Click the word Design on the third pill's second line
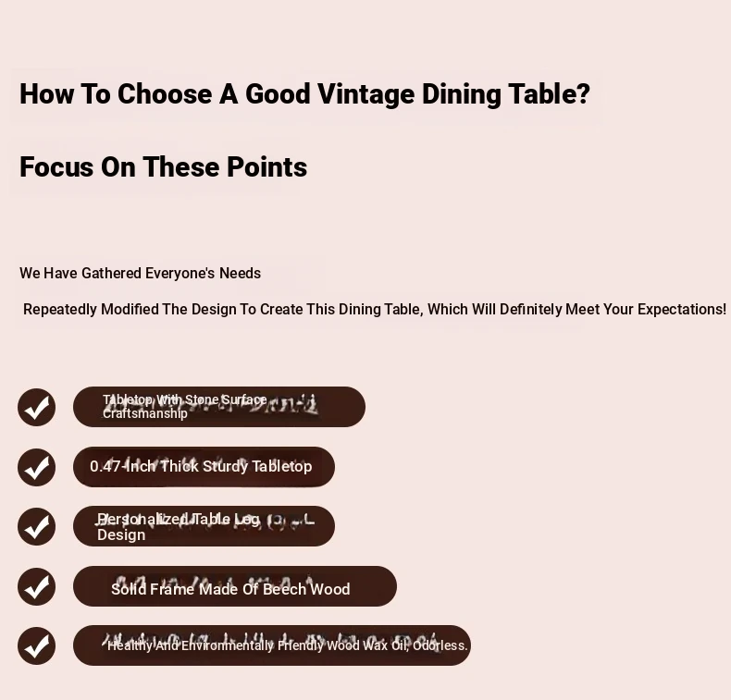The height and width of the screenshot is (700, 731). (x=121, y=534)
